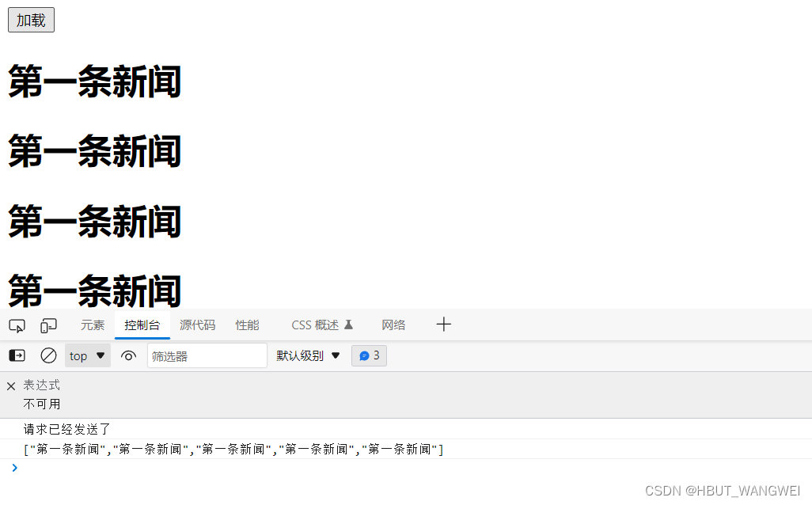
Task: Select the 控制台 tab
Action: click(142, 325)
